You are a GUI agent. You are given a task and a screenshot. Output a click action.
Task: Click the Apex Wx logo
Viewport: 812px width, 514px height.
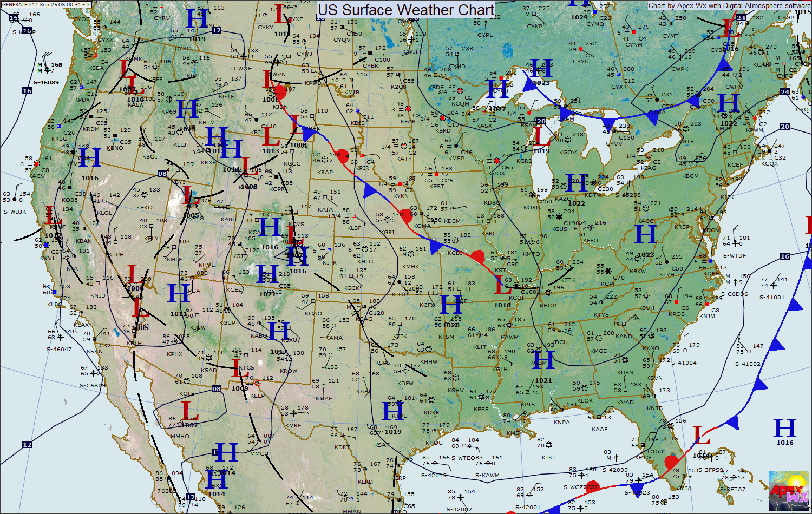[x=789, y=490]
